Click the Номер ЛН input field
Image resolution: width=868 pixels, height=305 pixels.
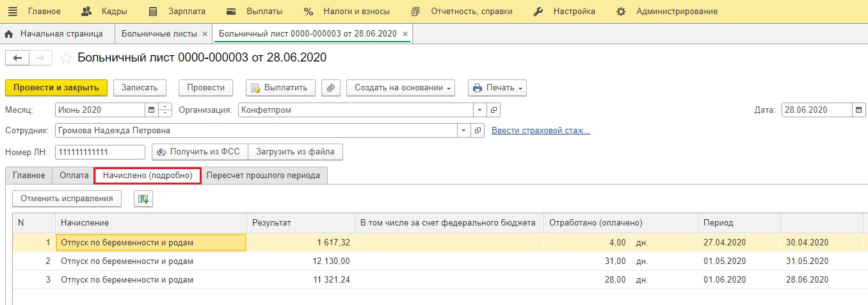tap(100, 152)
